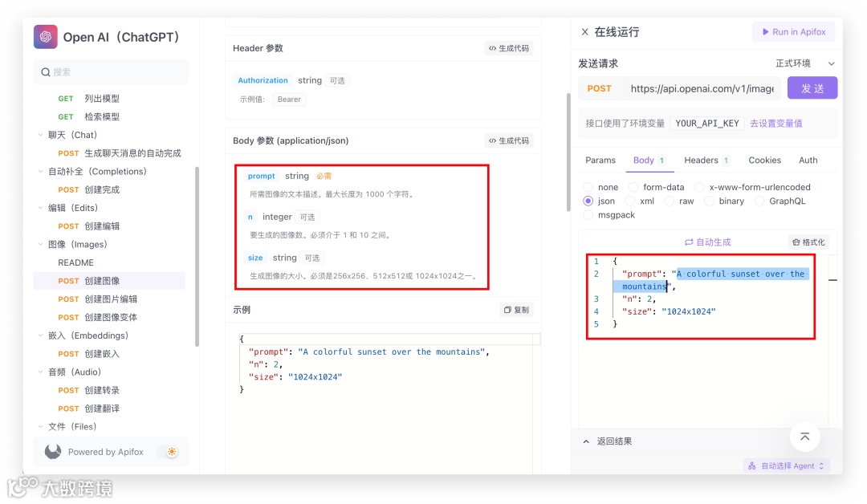Collapse the 音频 (Audio) group
This screenshot has height=504, width=867.
[x=40, y=372]
